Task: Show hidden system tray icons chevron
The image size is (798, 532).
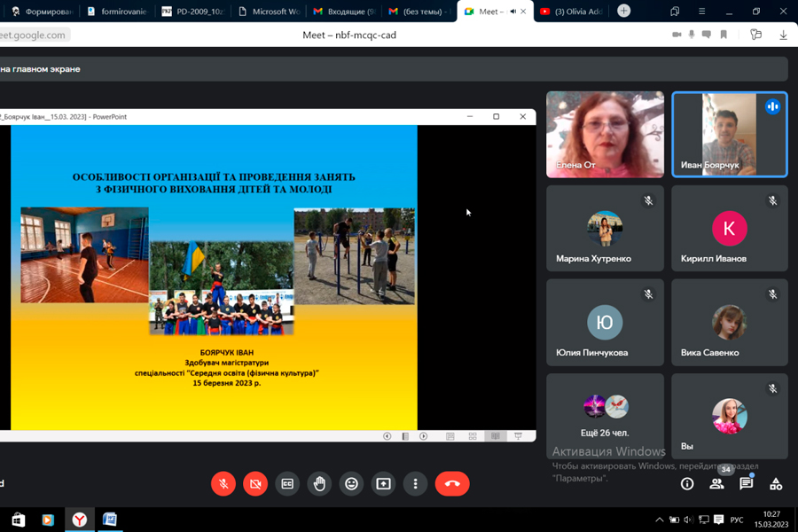Action: (x=659, y=520)
